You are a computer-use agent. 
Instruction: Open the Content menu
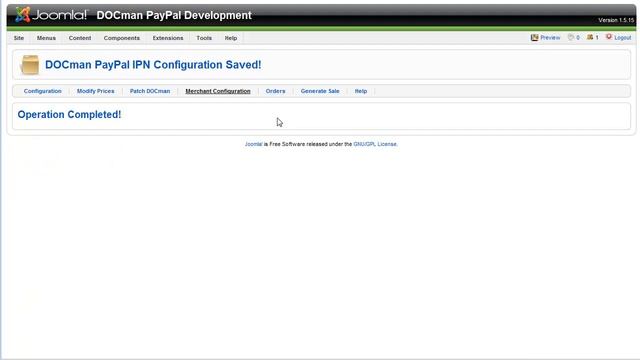pyautogui.click(x=80, y=38)
